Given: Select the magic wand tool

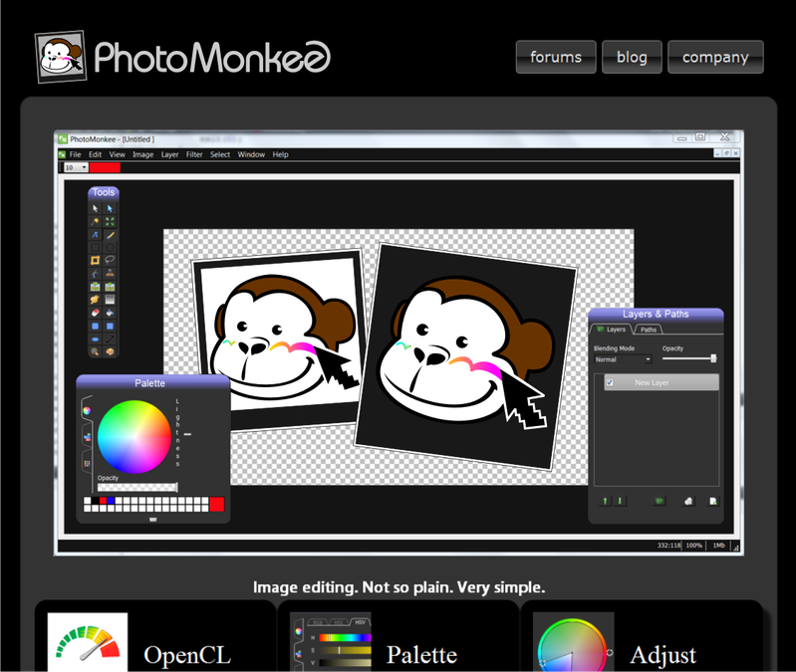Looking at the screenshot, I should [x=96, y=221].
